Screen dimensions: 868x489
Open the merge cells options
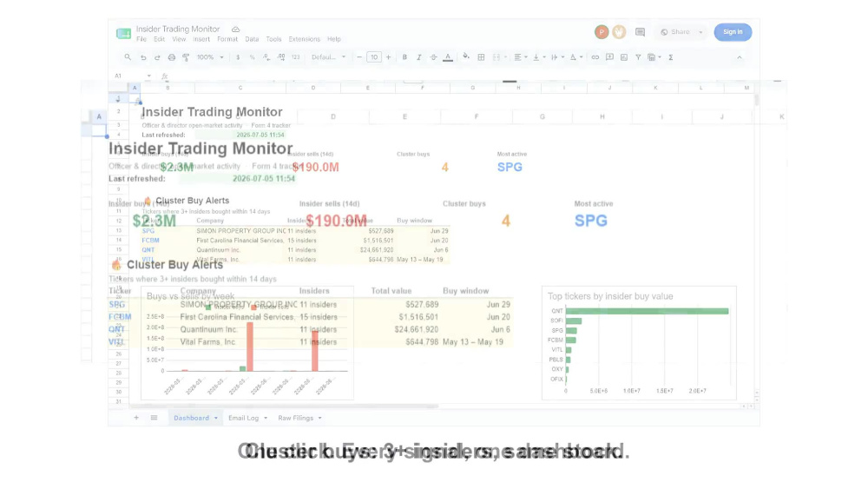(499, 57)
